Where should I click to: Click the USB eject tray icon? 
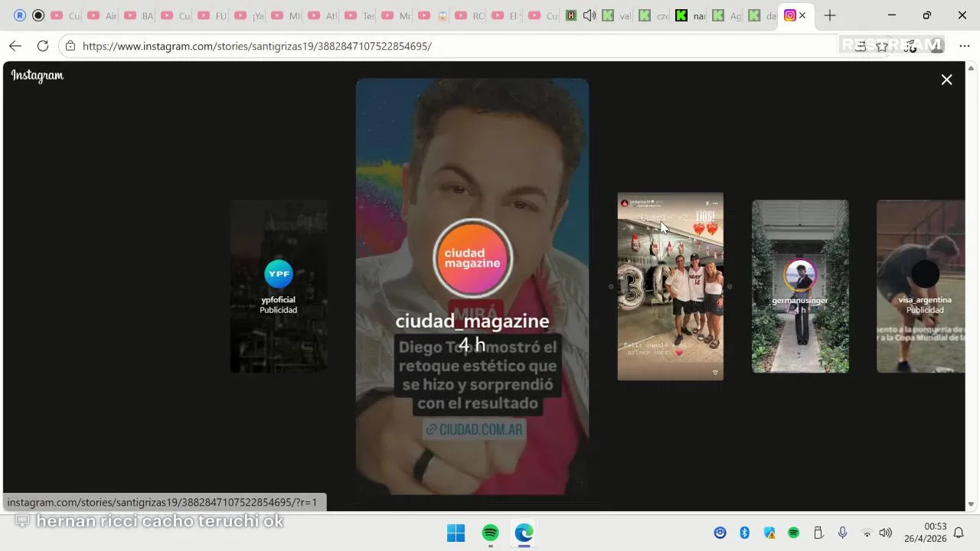818,533
